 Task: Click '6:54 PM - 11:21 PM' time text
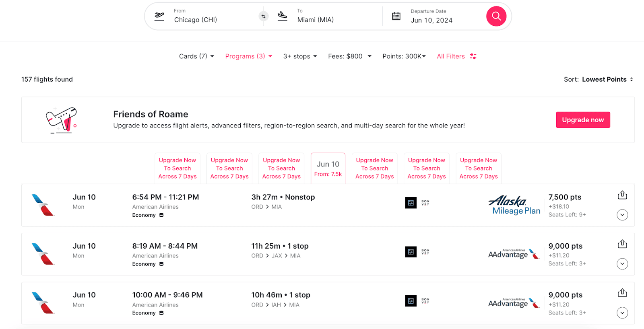pyautogui.click(x=165, y=197)
